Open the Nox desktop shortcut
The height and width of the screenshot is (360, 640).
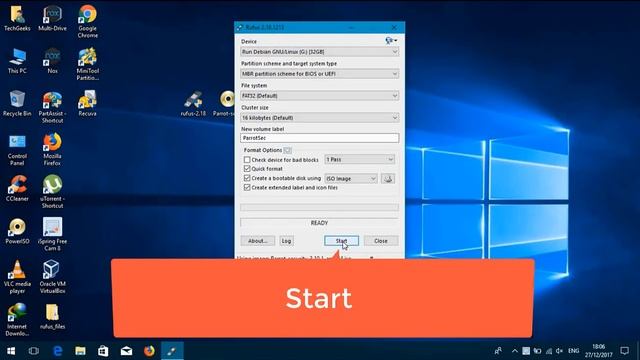pyautogui.click(x=52, y=61)
